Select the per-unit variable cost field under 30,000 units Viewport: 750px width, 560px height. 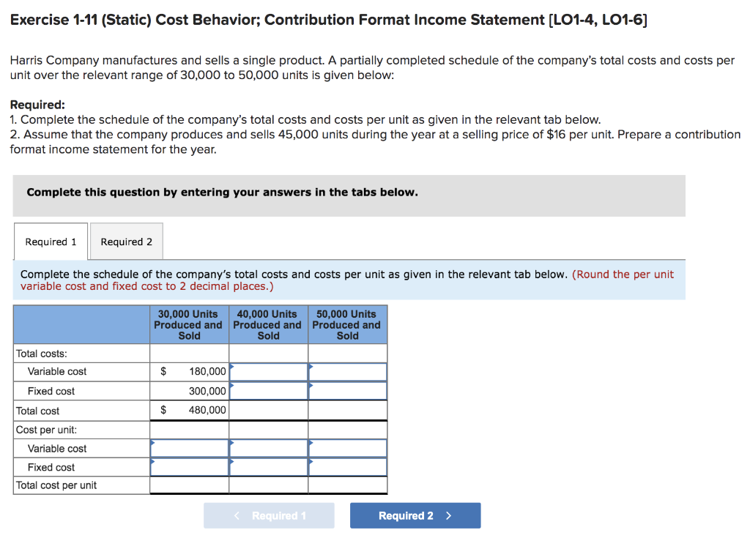[189, 448]
